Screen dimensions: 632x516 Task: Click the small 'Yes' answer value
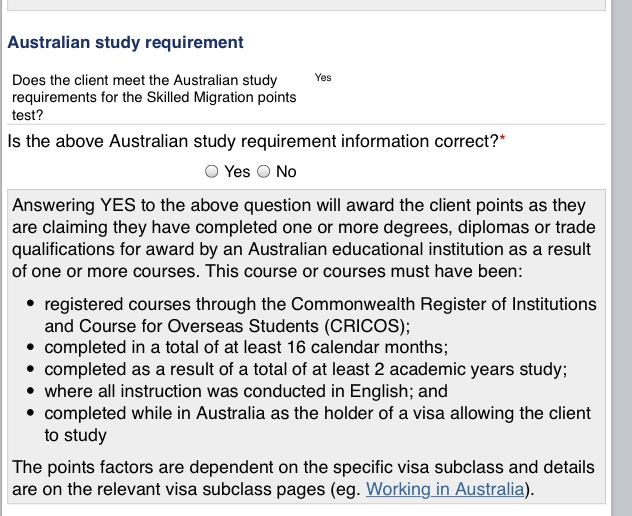point(323,77)
